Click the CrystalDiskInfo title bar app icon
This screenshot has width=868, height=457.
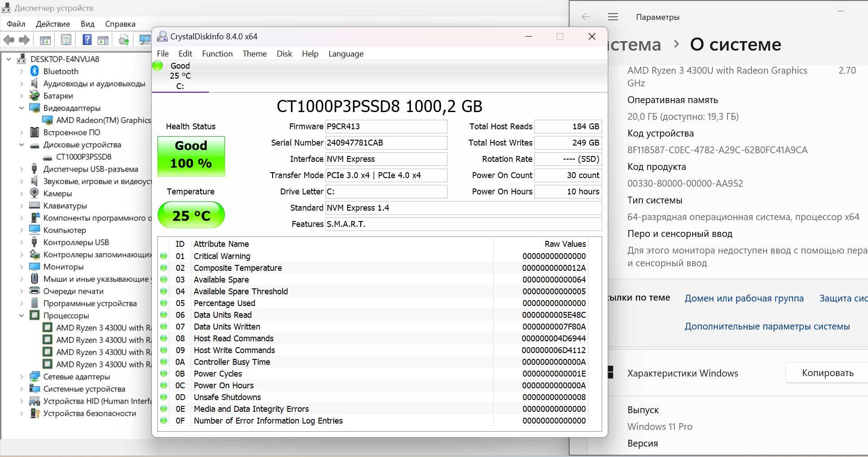[x=162, y=36]
